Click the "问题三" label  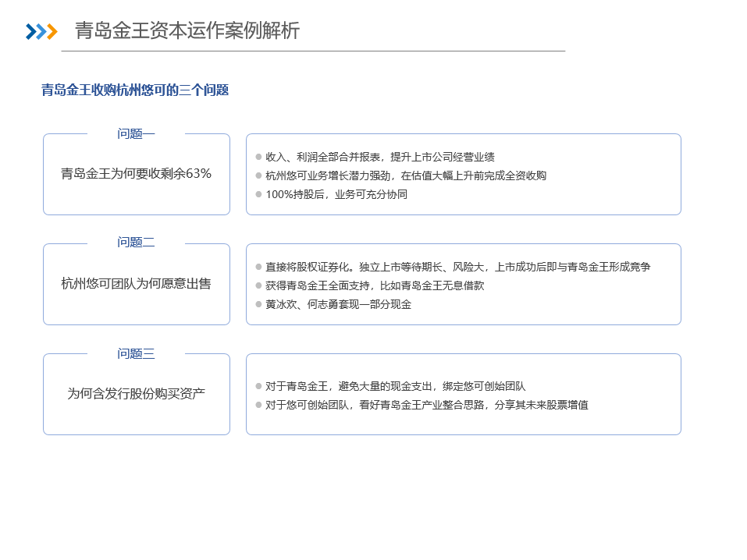pyautogui.click(x=137, y=354)
